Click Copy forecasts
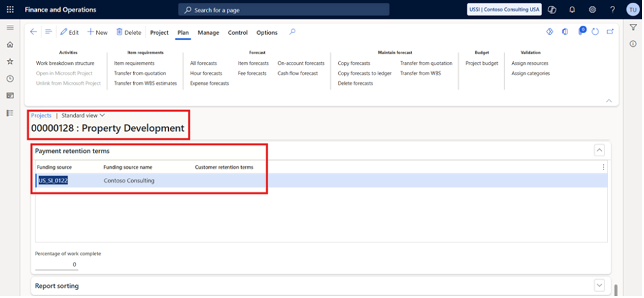Image resolution: width=644 pixels, height=298 pixels. point(354,63)
